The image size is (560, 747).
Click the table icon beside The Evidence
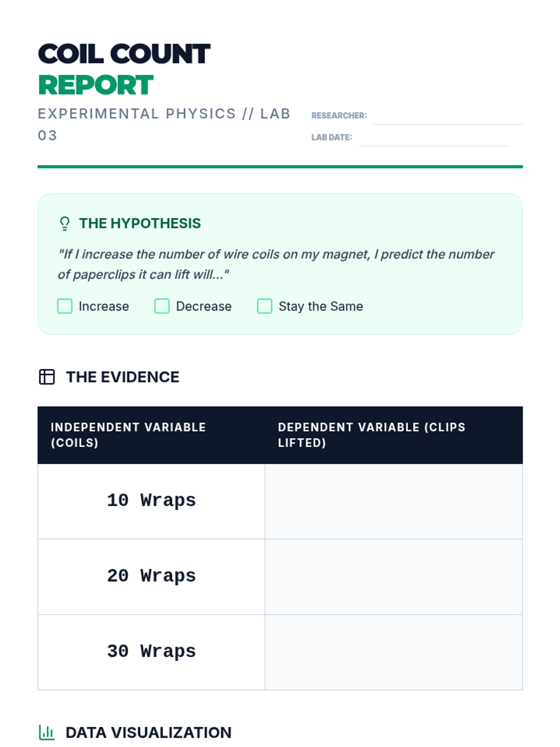click(47, 377)
